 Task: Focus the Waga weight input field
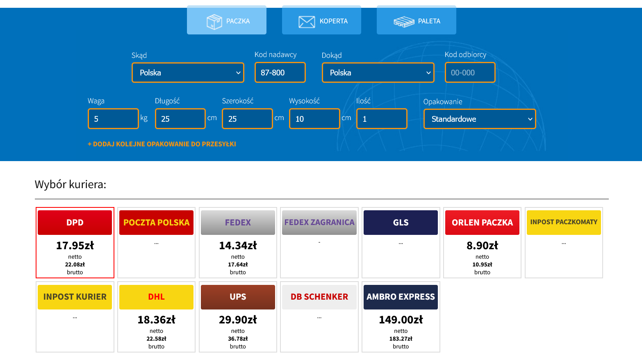[113, 119]
